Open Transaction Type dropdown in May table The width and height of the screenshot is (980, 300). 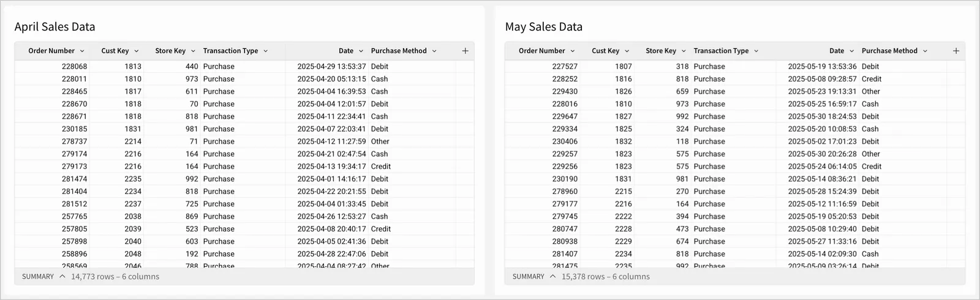tap(756, 51)
